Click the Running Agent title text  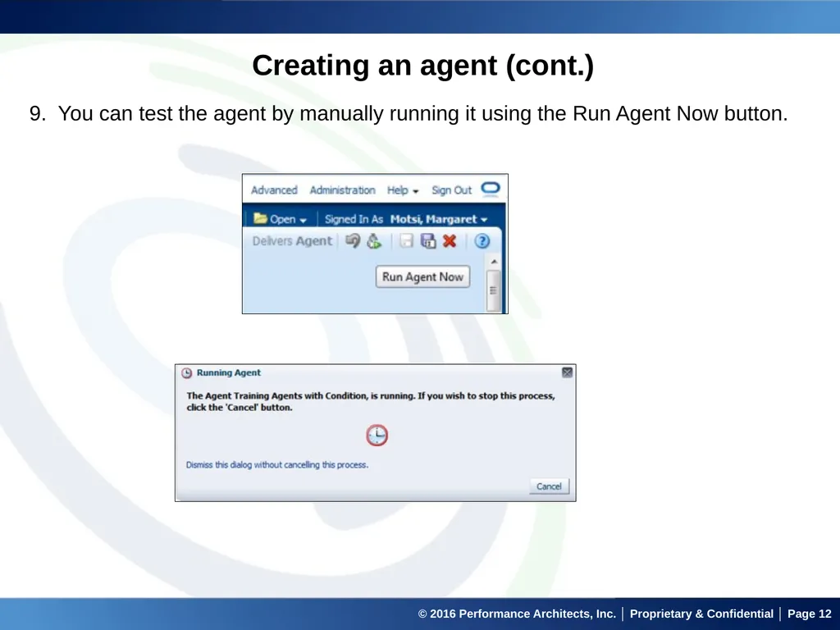click(229, 373)
